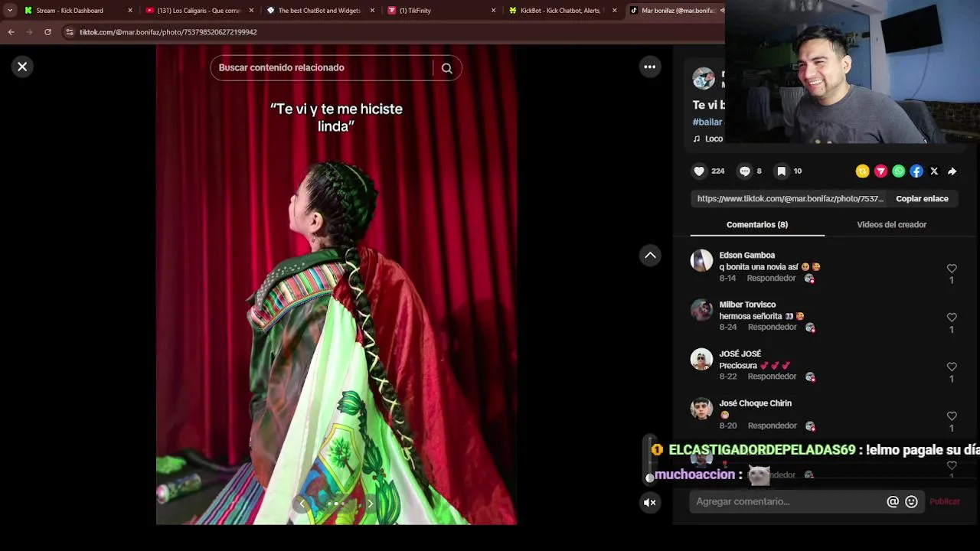The image size is (980, 551).
Task: Open the share arrow for more options
Action: [x=952, y=171]
